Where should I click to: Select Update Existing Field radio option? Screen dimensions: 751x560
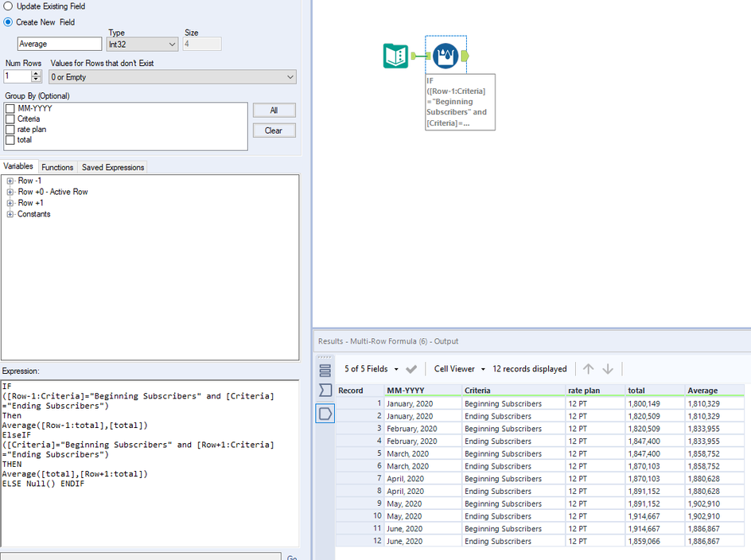(8, 6)
